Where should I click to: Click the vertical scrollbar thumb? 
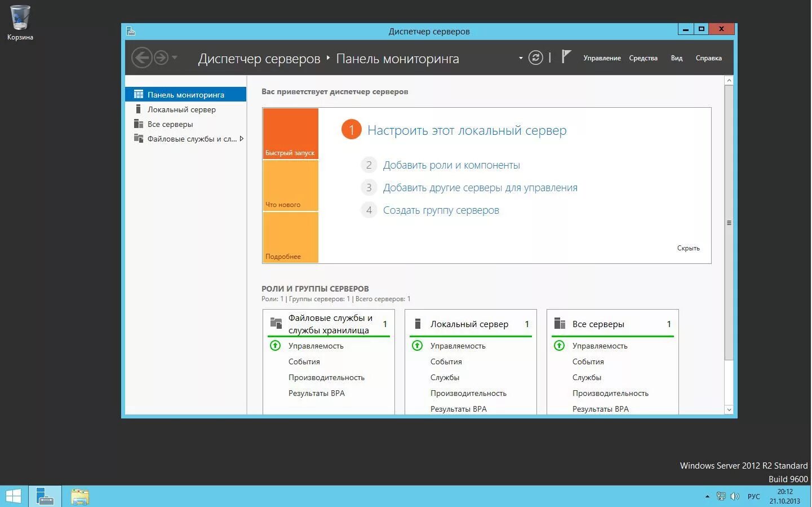pyautogui.click(x=729, y=223)
